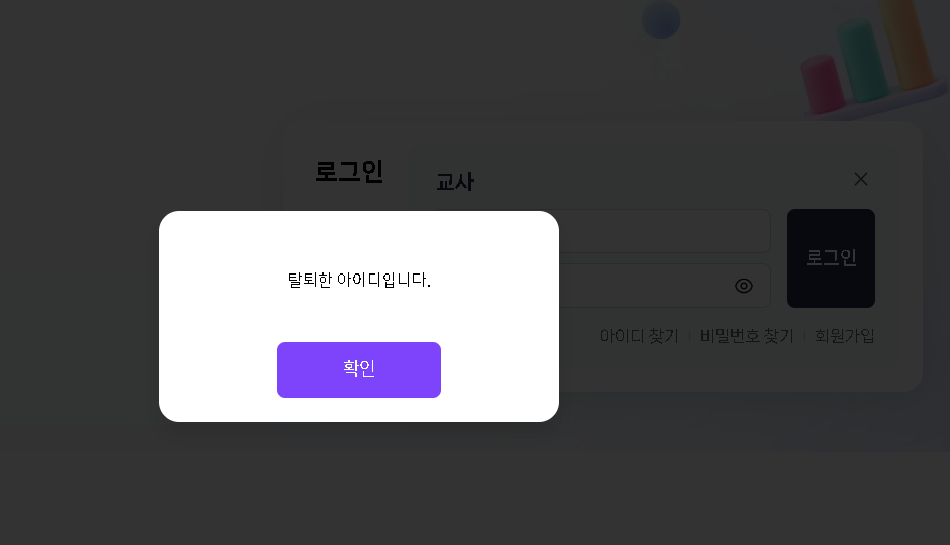Focus the password input field

pyautogui.click(x=665, y=285)
